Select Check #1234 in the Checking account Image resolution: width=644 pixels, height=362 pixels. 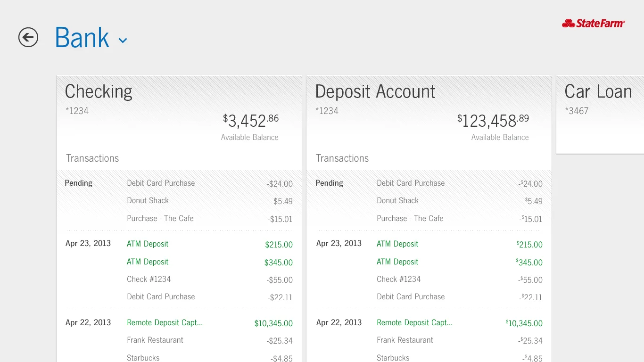[149, 279]
